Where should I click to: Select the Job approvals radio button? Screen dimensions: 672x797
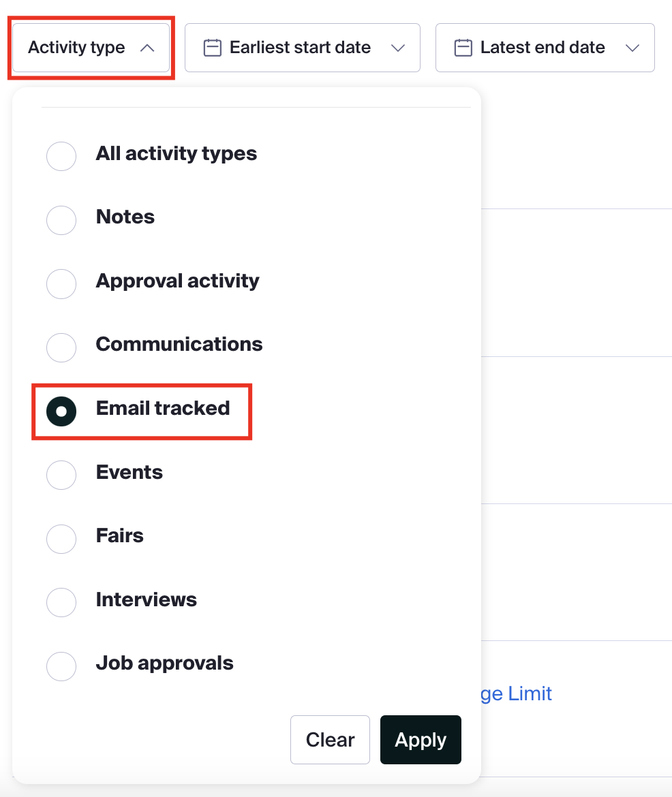61,666
